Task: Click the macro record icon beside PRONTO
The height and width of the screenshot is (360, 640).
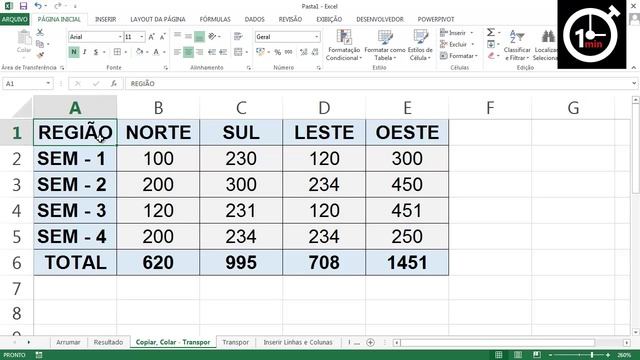Action: point(39,355)
